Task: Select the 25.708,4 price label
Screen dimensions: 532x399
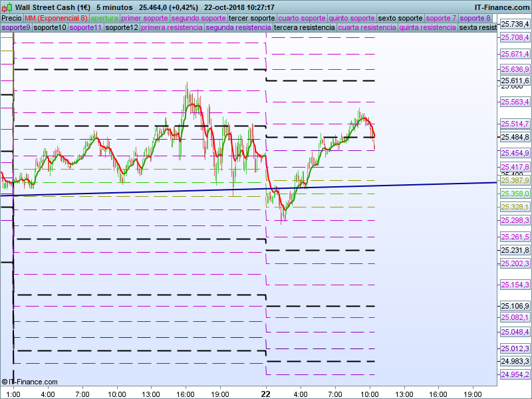Action: tap(515, 37)
